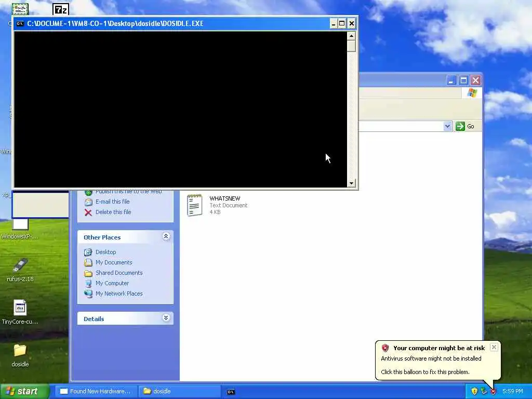Click the Desktop icon in Other Places

(88, 252)
